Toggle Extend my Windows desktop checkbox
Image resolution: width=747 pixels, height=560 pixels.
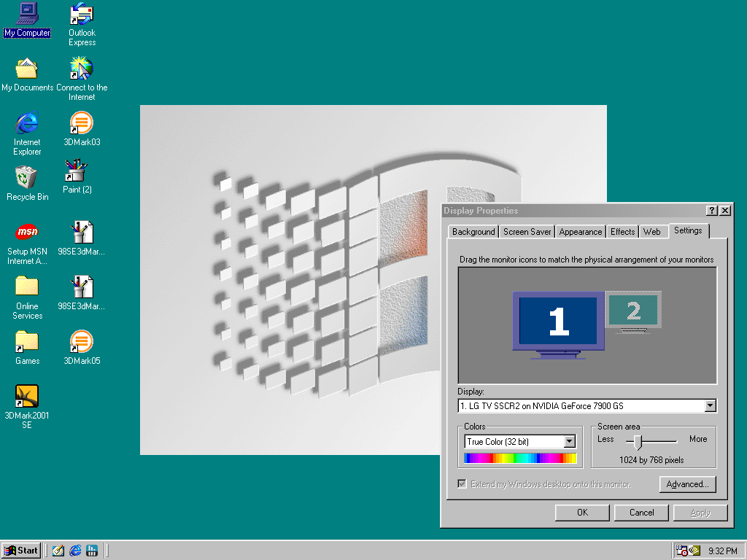click(x=462, y=484)
